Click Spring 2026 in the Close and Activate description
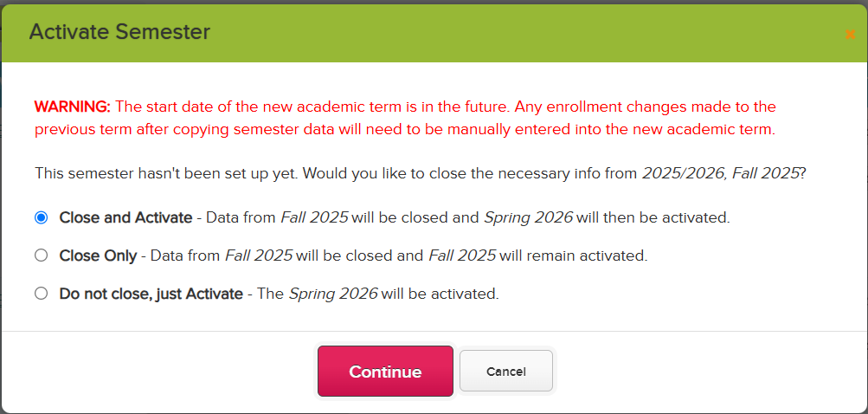 528,217
